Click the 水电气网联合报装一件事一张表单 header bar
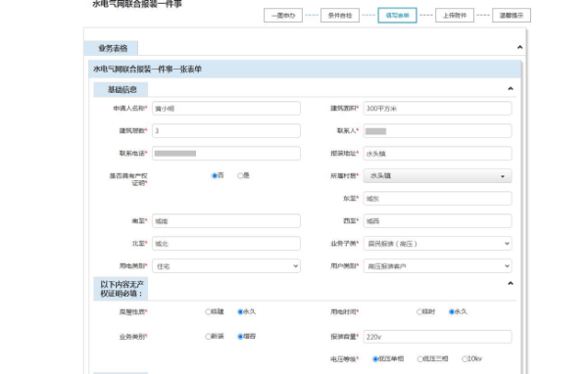The height and width of the screenshot is (374, 588). 305,69
